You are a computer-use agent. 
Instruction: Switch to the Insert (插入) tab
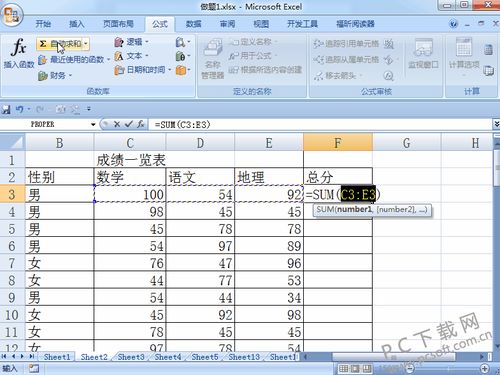click(x=76, y=24)
